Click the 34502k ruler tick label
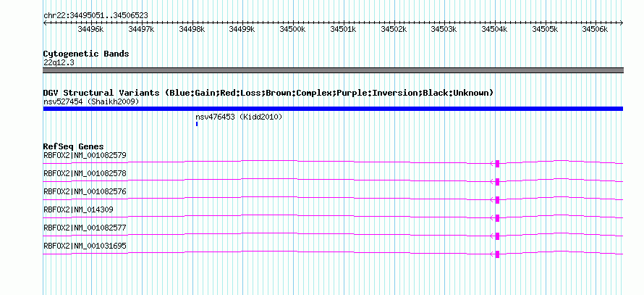Screen dimensions: 644x295 coord(394,29)
